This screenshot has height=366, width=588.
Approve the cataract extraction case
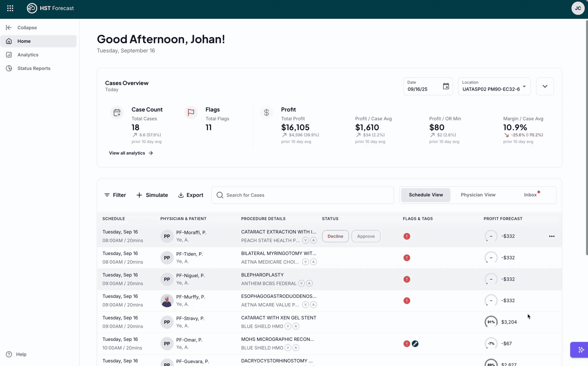[x=366, y=236]
